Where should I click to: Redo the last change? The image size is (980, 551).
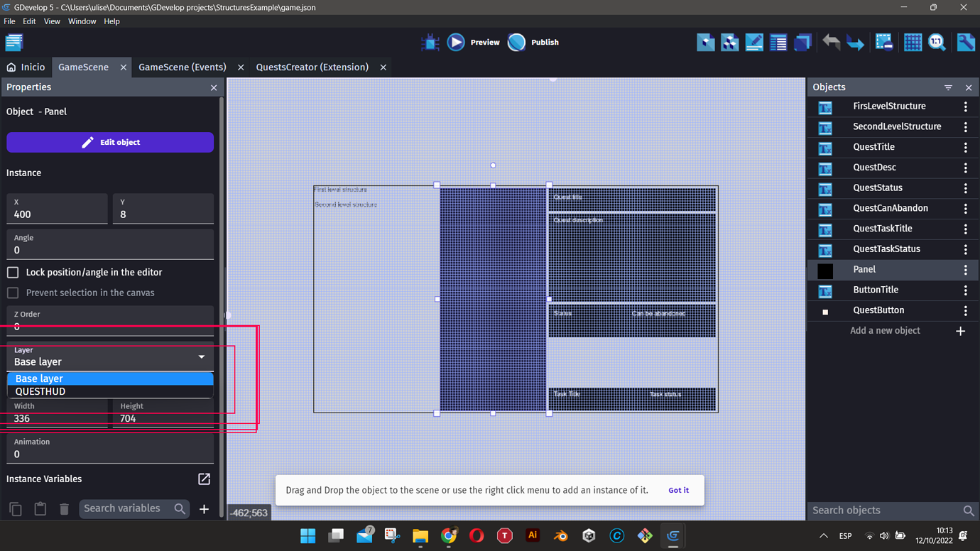coord(855,43)
